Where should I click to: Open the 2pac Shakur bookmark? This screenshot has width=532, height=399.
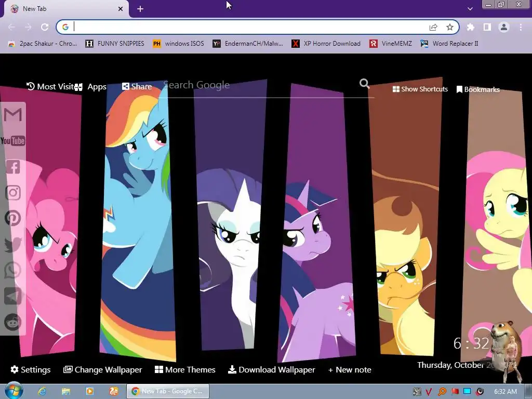click(x=43, y=44)
